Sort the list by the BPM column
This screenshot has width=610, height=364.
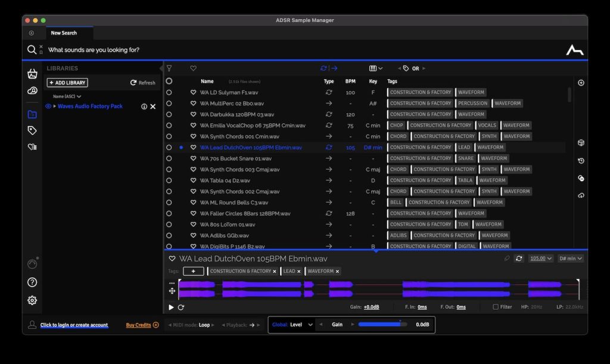coord(350,81)
